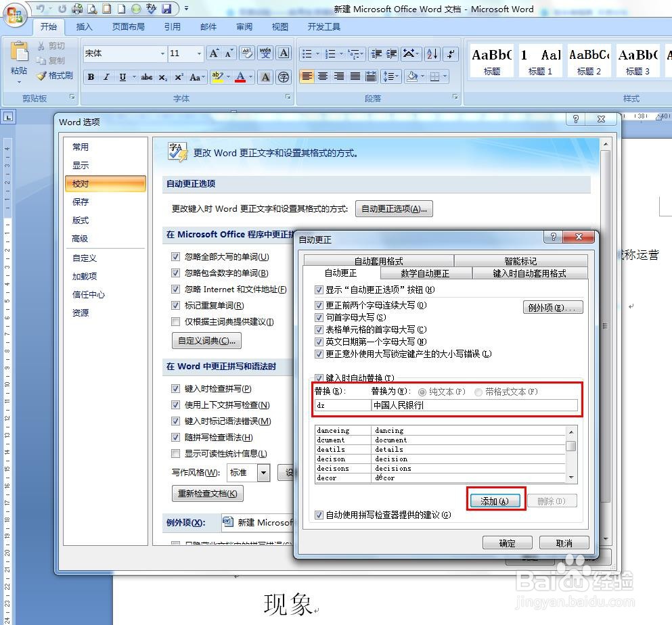
Task: Apply strikethrough to selected text
Action: (146, 76)
